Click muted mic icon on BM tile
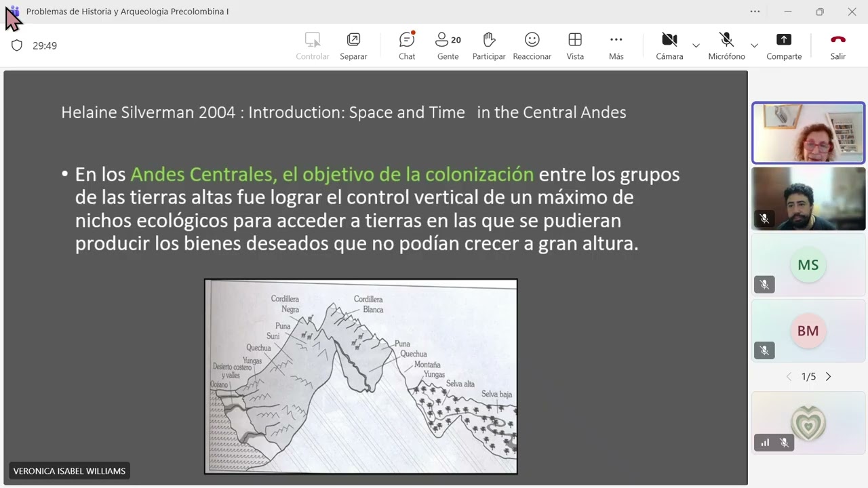Image resolution: width=868 pixels, height=488 pixels. [x=764, y=350]
